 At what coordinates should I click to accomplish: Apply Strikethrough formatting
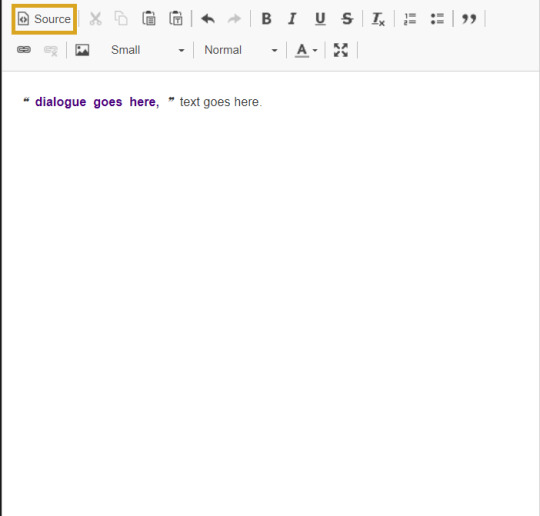[347, 19]
